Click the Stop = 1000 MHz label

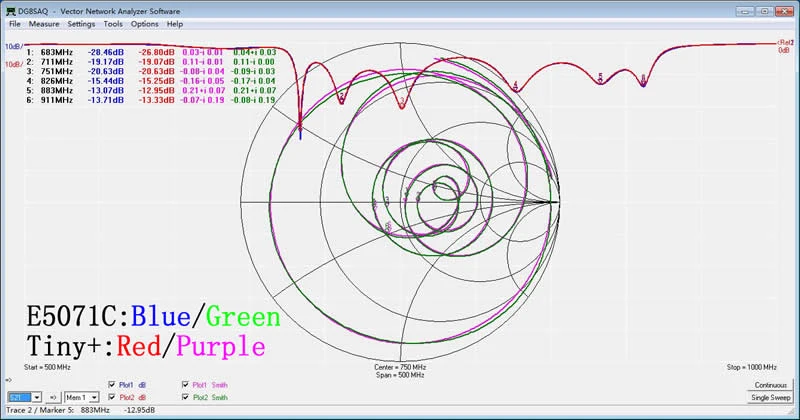(x=752, y=367)
